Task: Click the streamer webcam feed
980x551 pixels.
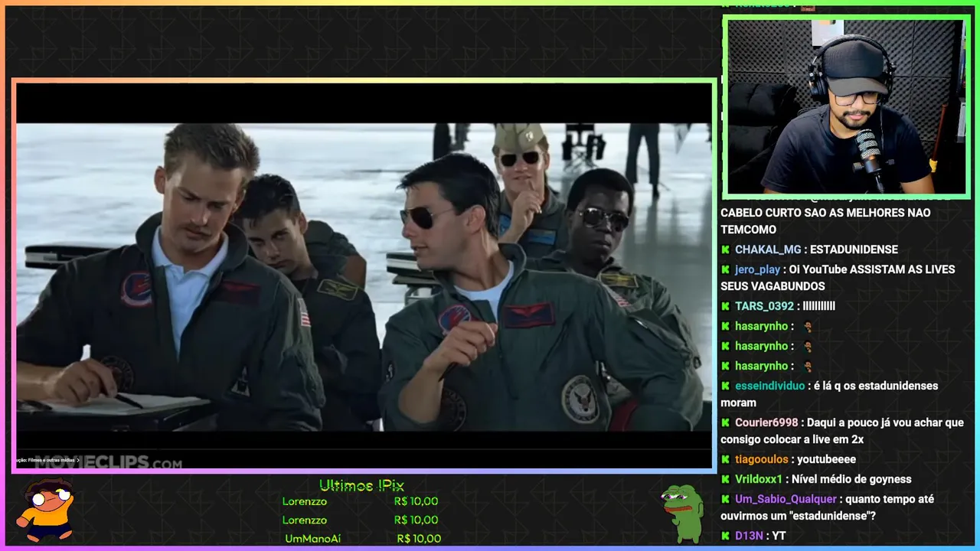Action: pyautogui.click(x=846, y=107)
